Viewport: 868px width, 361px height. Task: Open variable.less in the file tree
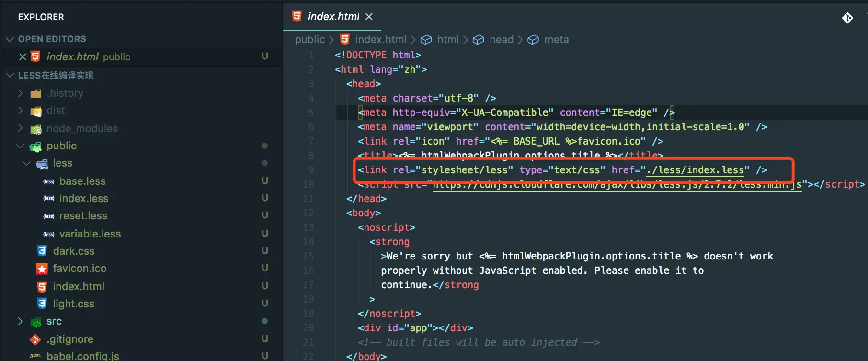90,234
